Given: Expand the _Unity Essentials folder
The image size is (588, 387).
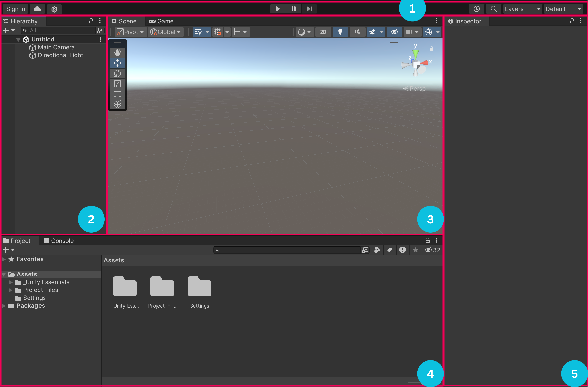Looking at the screenshot, I should (x=10, y=282).
